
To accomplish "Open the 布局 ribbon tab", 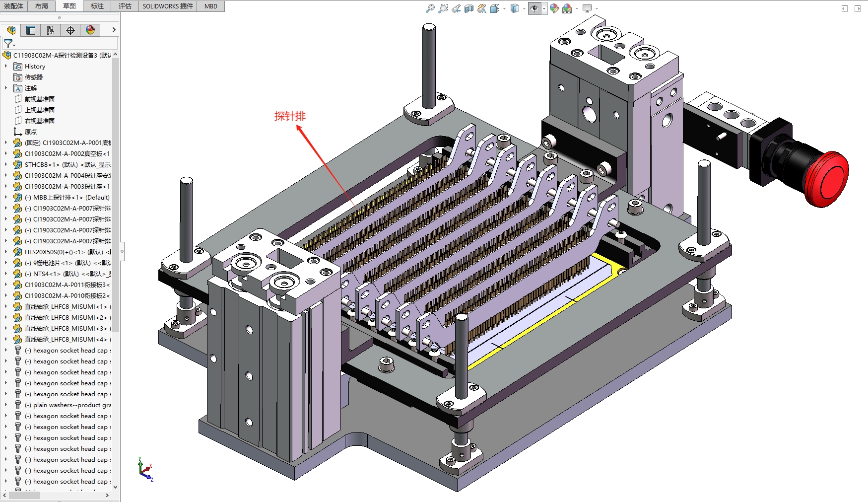I will pyautogui.click(x=42, y=6).
